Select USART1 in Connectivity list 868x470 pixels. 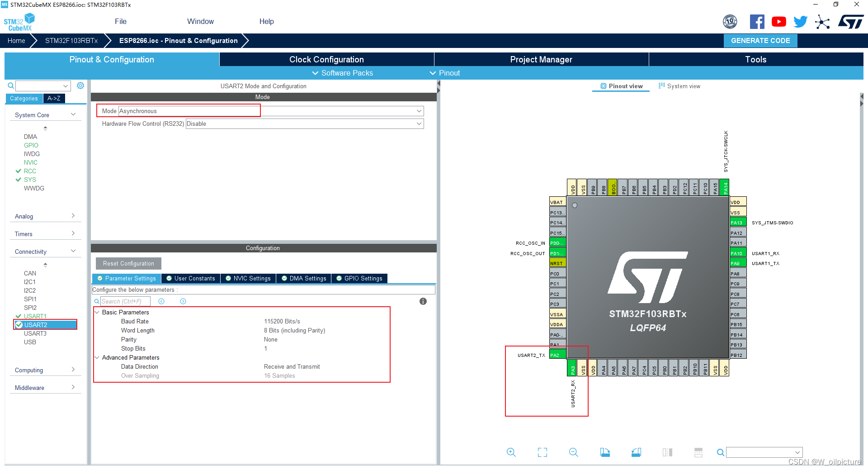35,316
